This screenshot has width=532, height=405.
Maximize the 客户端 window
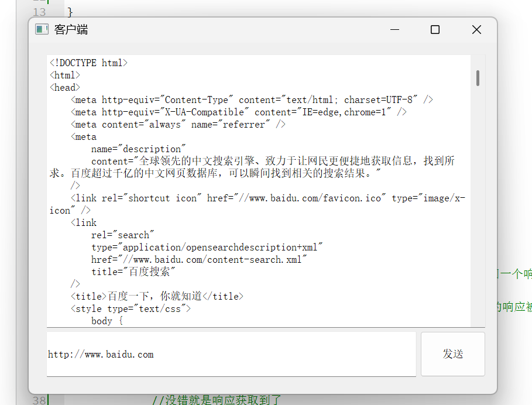coord(435,29)
